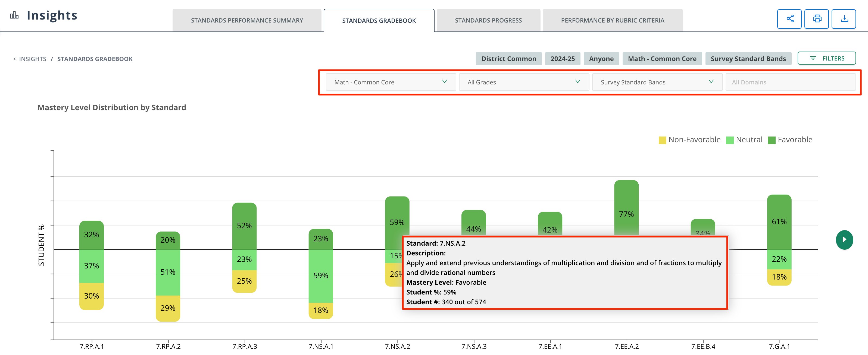Image resolution: width=868 pixels, height=355 pixels.
Task: Expand the Survey Standard Bands dropdown
Action: click(x=657, y=82)
